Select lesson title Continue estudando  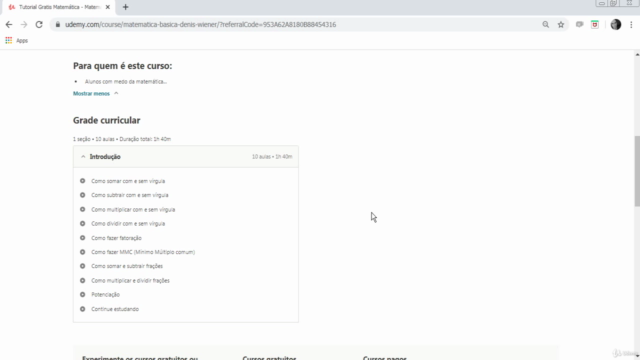(115, 309)
